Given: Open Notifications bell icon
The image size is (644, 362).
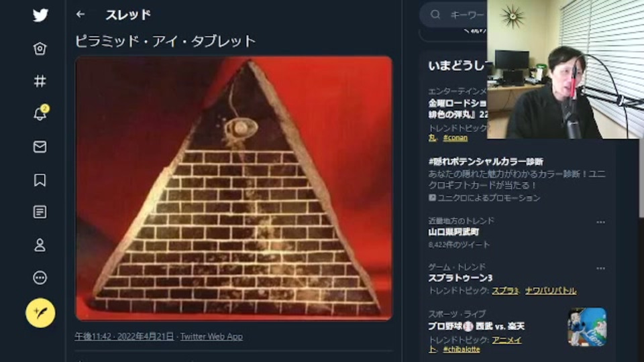Looking at the screenshot, I should [41, 113].
